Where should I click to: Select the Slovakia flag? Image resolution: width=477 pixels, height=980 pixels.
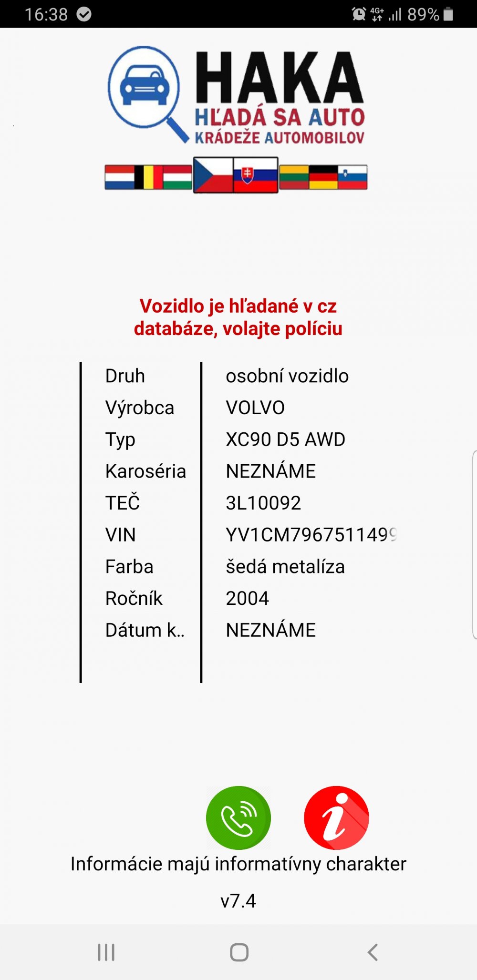[256, 175]
